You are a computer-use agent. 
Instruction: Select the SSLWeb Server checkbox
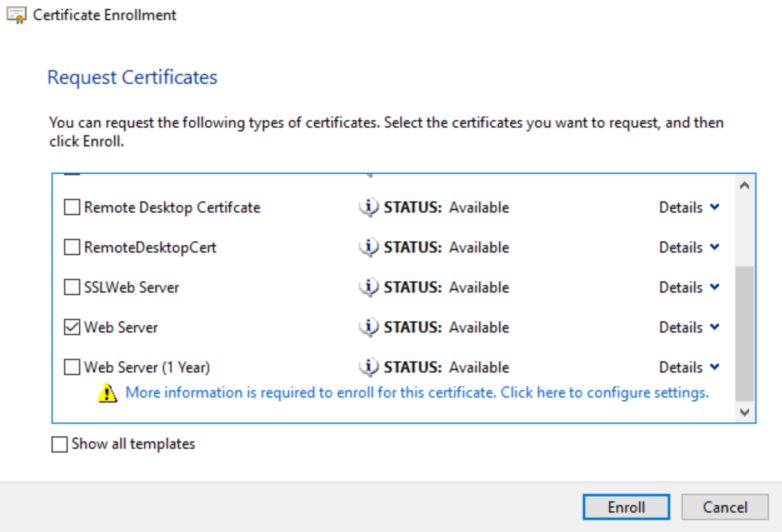point(72,287)
